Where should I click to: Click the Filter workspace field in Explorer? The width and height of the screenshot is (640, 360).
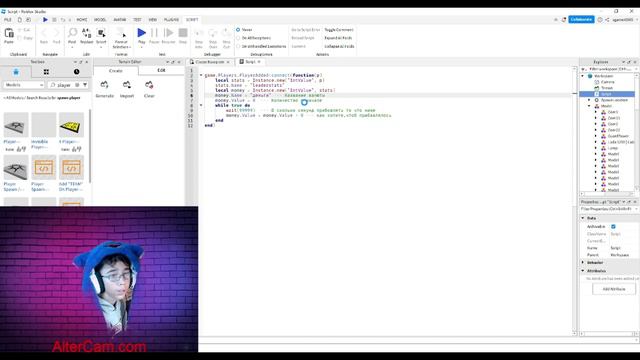click(609, 69)
